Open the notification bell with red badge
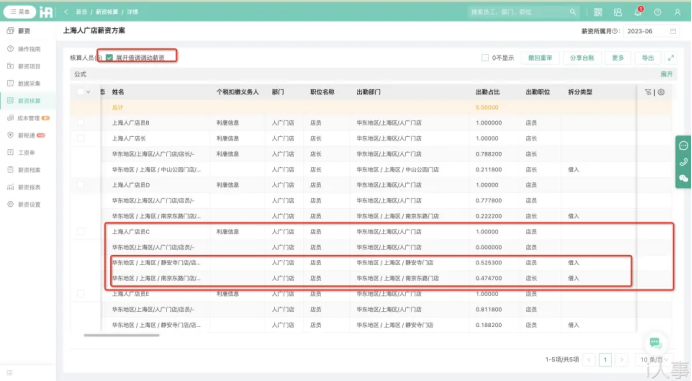 [638, 12]
